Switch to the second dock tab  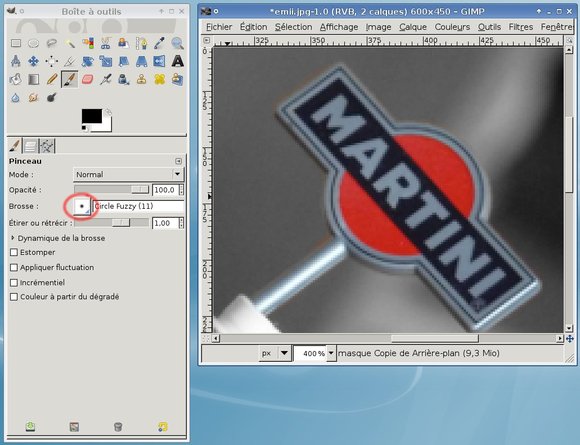[30, 146]
